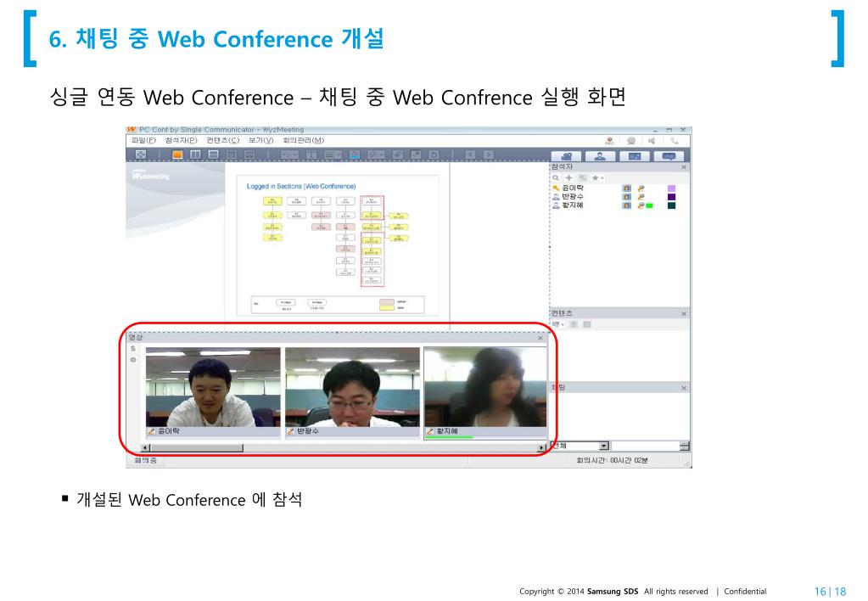Close the 참석자 panel
Screen dimensions: 868x601
(684, 166)
